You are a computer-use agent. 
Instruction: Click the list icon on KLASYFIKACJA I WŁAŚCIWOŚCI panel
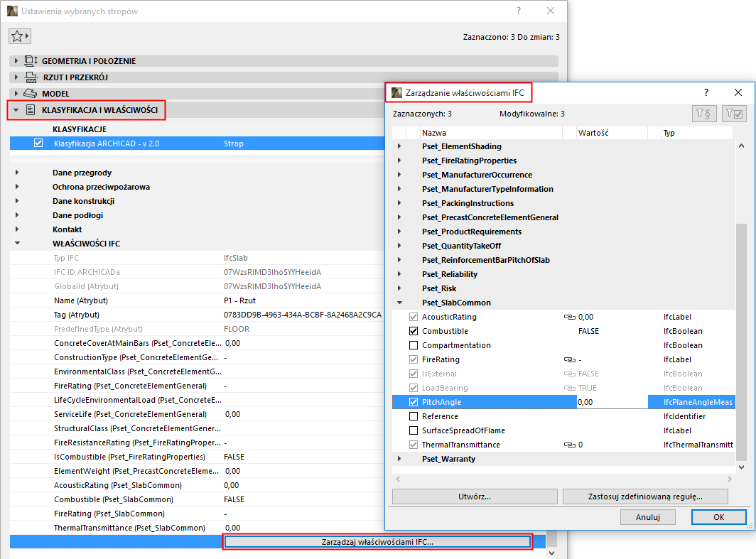click(31, 110)
